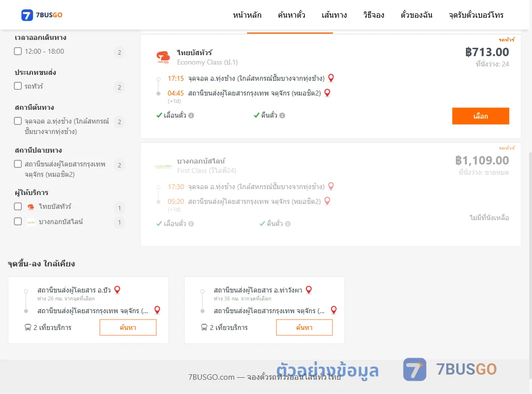Viewport: 532px width, 394px height.
Task: Open destination map pin in อ.ปัว nearby card
Action: coord(157,310)
